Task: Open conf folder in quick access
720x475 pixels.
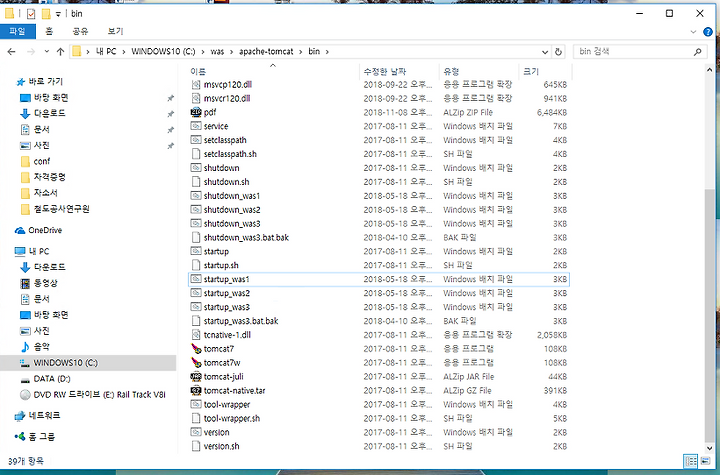Action: coord(35,161)
